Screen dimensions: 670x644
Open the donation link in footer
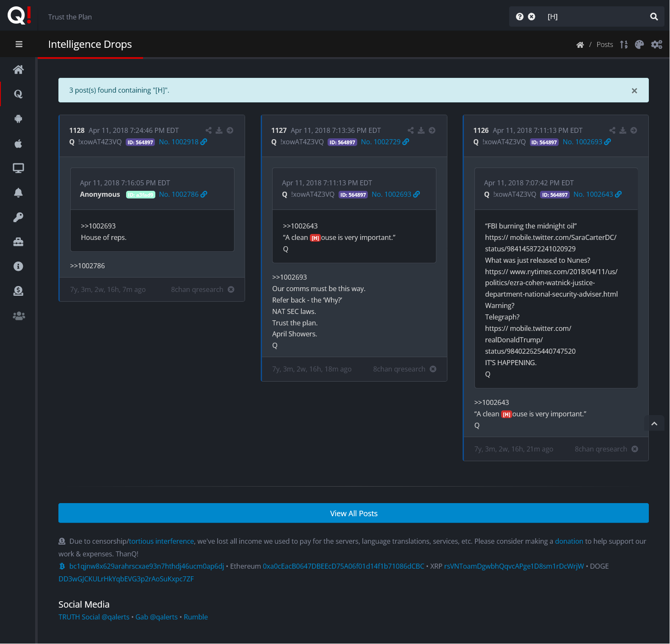[569, 541]
